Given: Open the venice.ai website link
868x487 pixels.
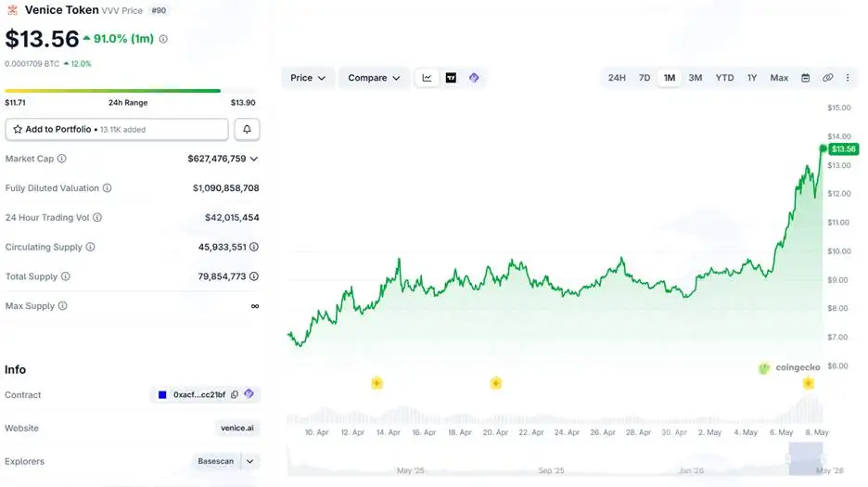Looking at the screenshot, I should click(x=236, y=428).
